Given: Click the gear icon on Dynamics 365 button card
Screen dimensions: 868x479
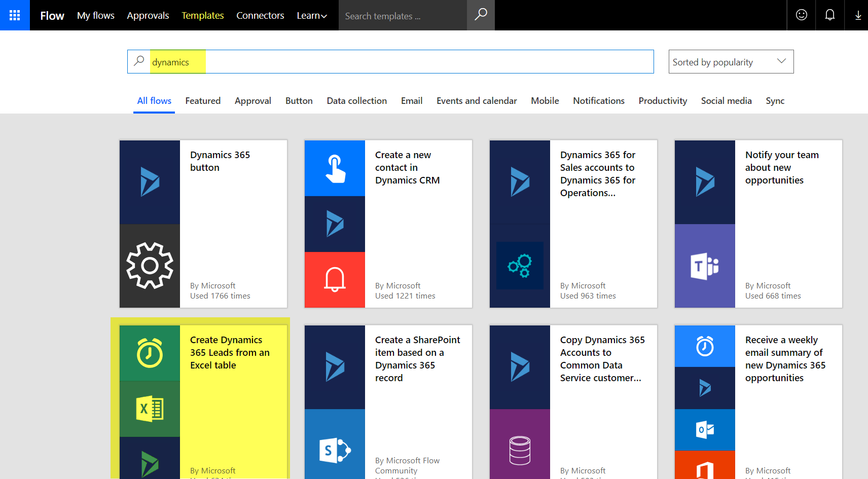Looking at the screenshot, I should point(150,266).
